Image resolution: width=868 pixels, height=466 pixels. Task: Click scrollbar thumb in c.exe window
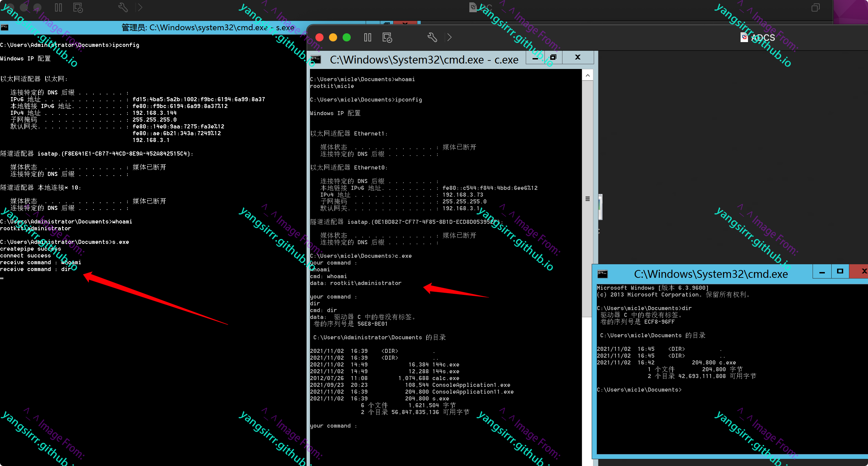pos(588,199)
